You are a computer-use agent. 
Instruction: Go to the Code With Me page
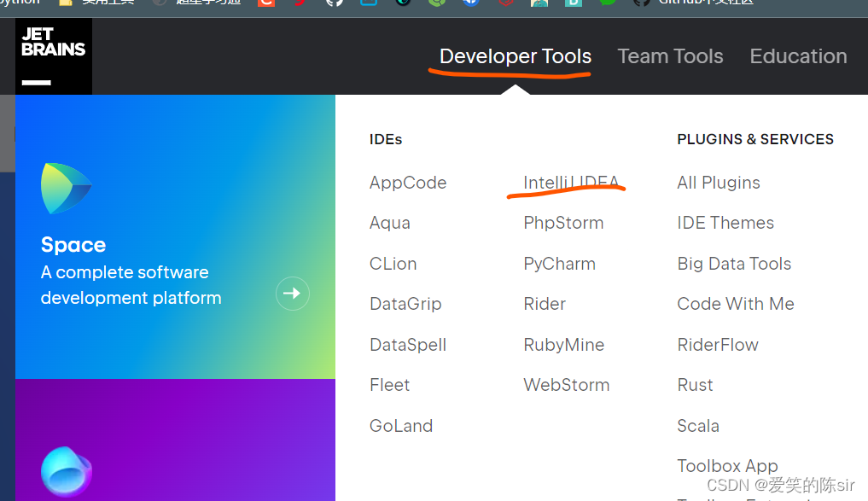coord(736,304)
